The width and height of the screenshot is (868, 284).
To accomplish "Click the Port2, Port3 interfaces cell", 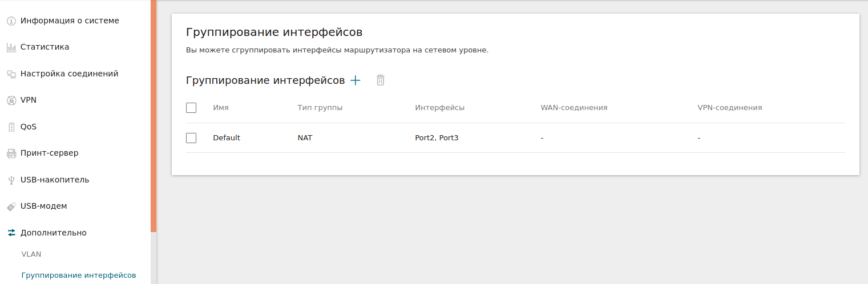I will 437,138.
